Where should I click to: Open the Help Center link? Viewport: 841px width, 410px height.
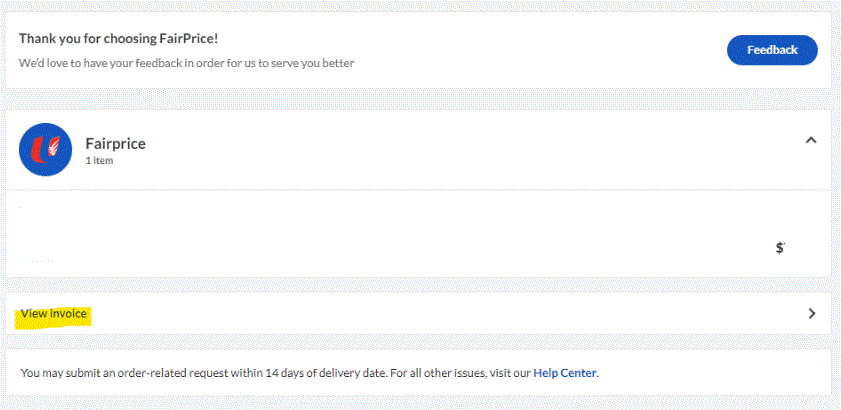tap(564, 373)
